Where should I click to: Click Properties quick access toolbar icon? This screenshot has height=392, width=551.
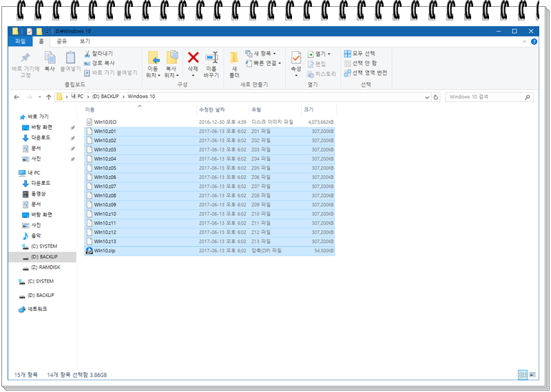30,31
